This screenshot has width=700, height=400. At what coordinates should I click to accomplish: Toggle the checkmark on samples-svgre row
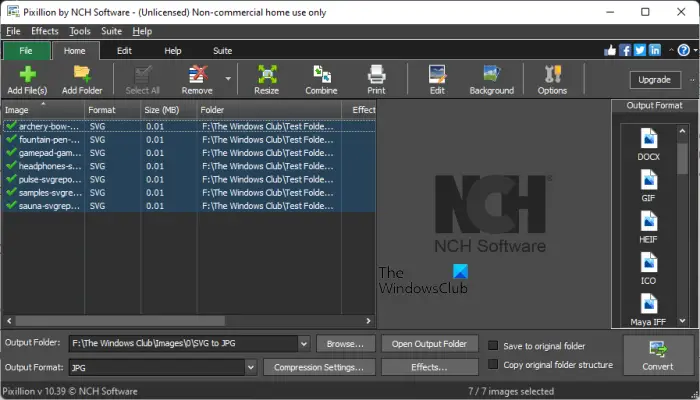[12, 192]
